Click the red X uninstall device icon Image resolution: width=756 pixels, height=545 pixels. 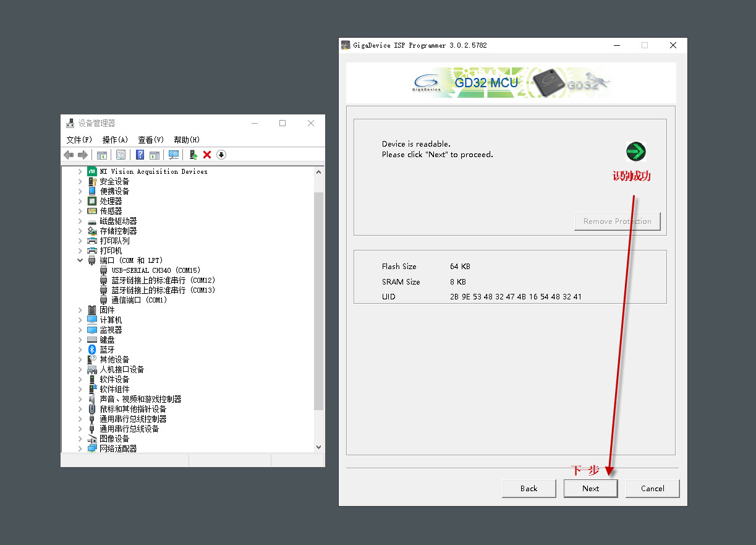click(x=207, y=155)
